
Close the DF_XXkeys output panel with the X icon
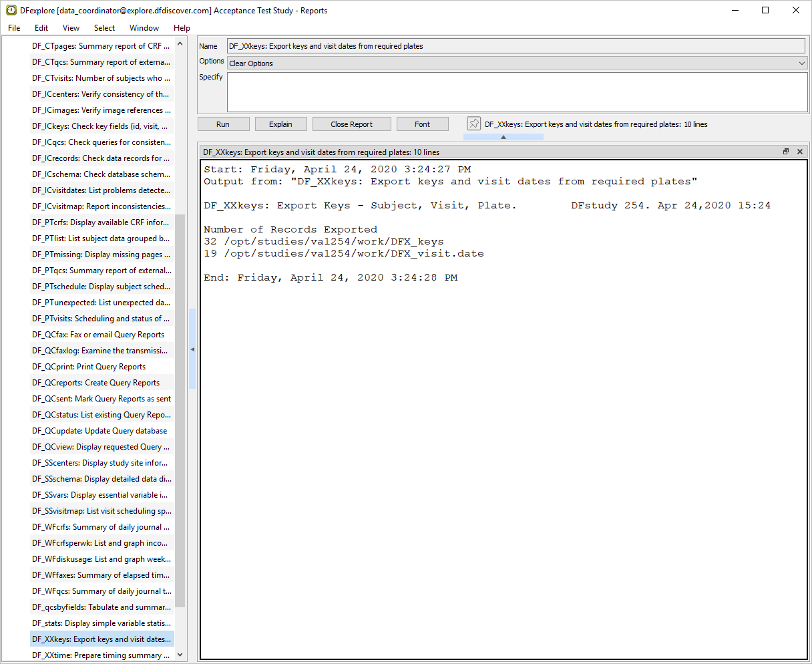pos(800,152)
